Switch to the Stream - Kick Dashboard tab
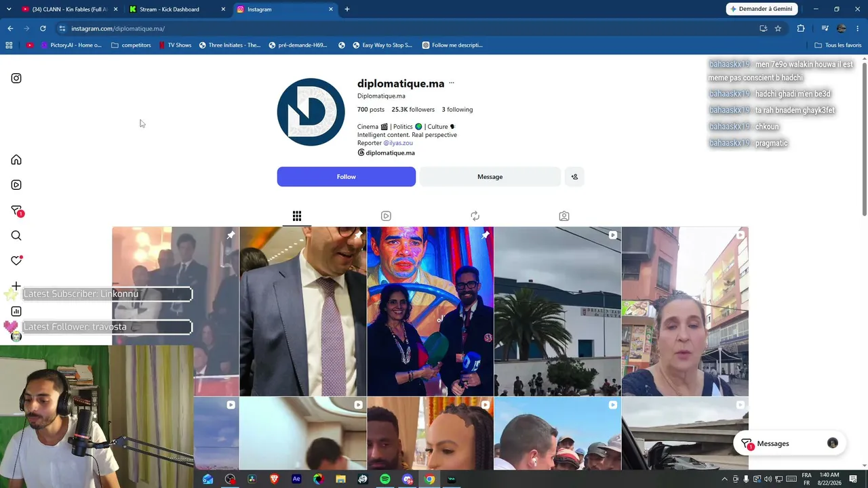 pos(176,9)
